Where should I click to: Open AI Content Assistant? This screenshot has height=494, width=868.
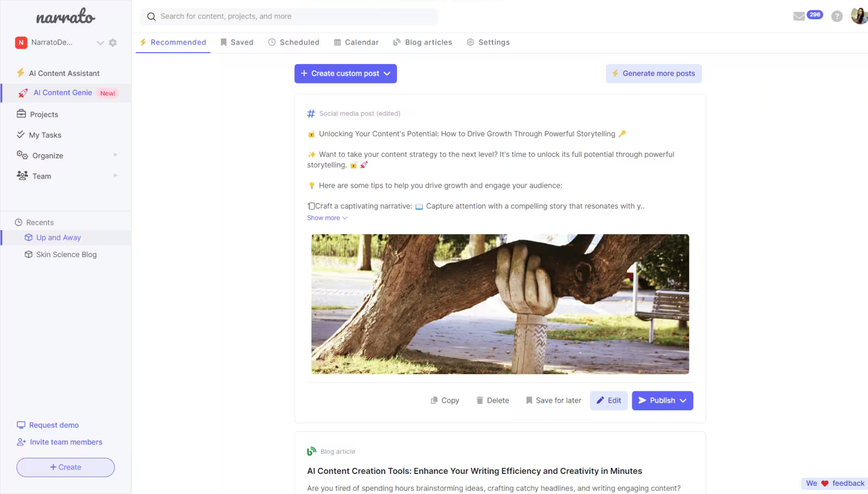(x=64, y=73)
